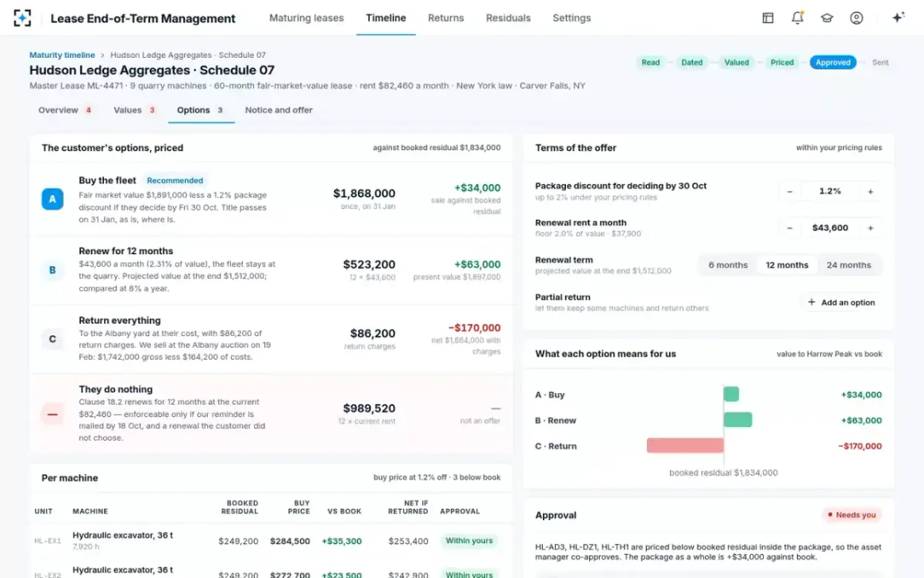
Task: Click the 1.2% package discount field
Action: [830, 191]
